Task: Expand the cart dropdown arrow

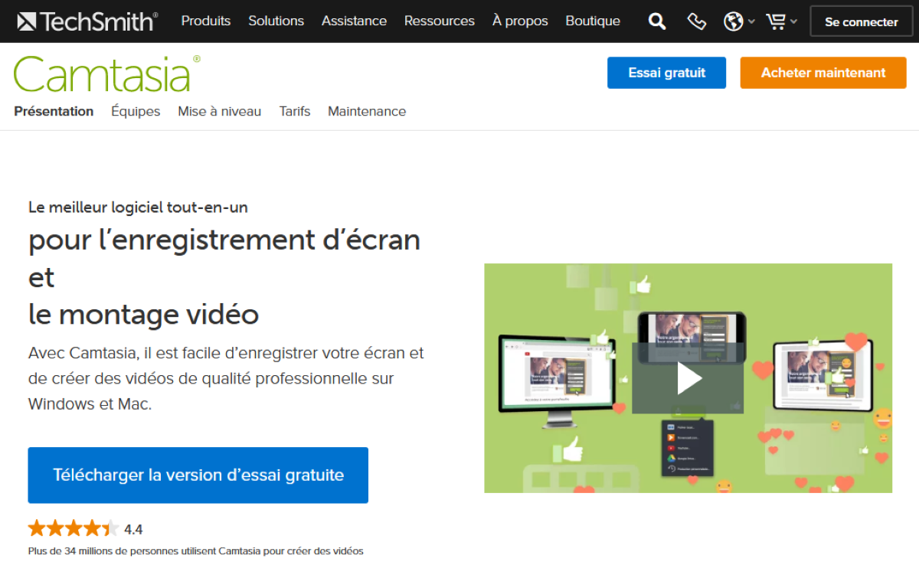Action: [x=793, y=22]
